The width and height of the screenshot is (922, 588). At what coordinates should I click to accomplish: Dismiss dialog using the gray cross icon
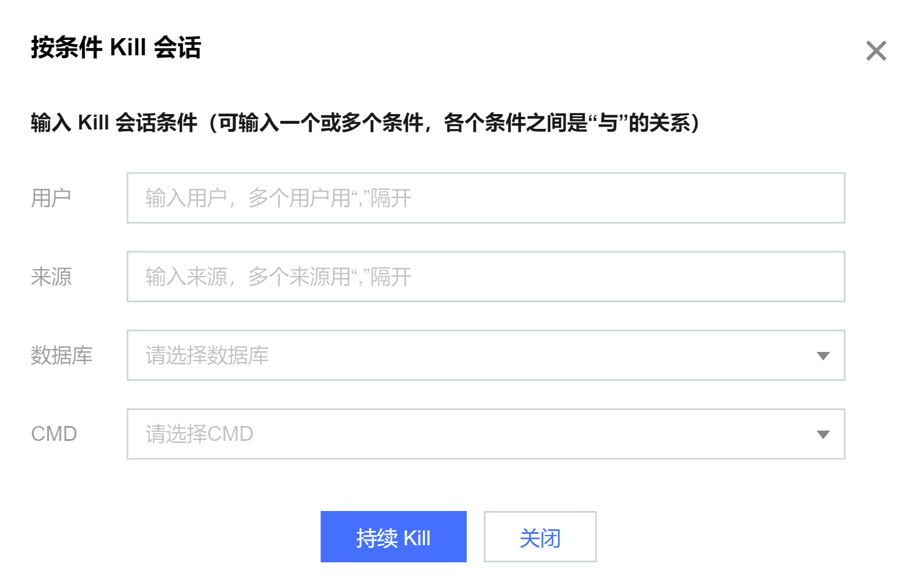click(876, 51)
